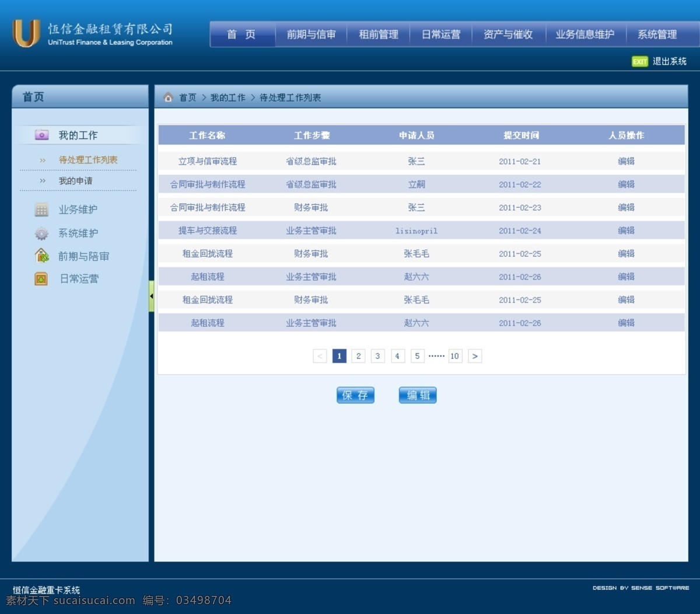Go to next page with > button
The width and height of the screenshot is (700, 614).
pyautogui.click(x=475, y=356)
